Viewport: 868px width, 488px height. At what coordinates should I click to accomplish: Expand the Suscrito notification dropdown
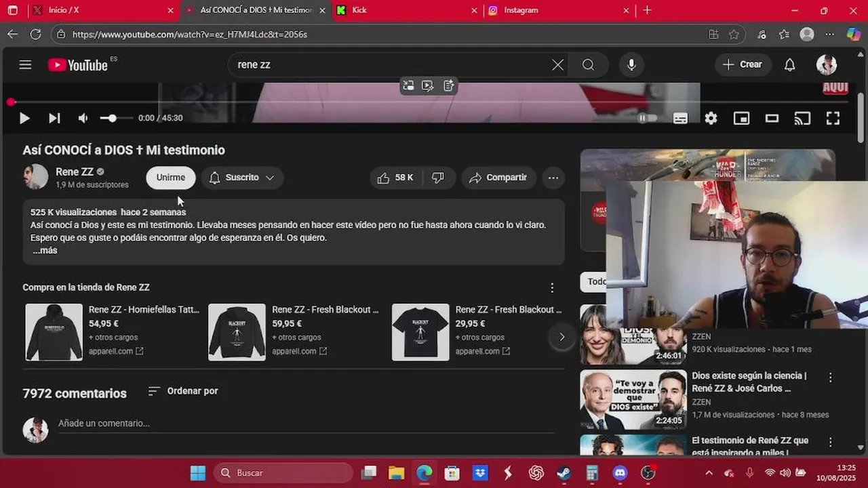242,178
